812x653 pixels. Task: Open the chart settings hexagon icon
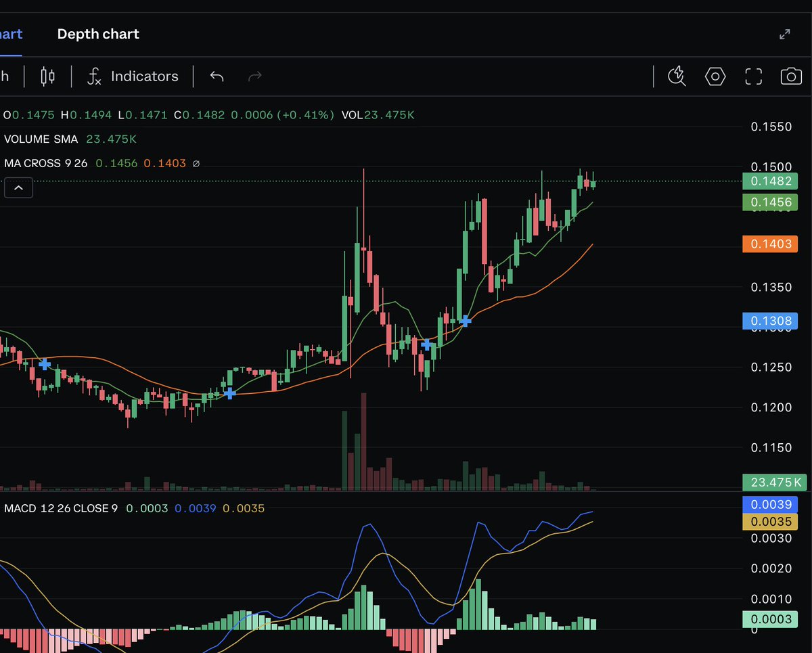(x=715, y=76)
